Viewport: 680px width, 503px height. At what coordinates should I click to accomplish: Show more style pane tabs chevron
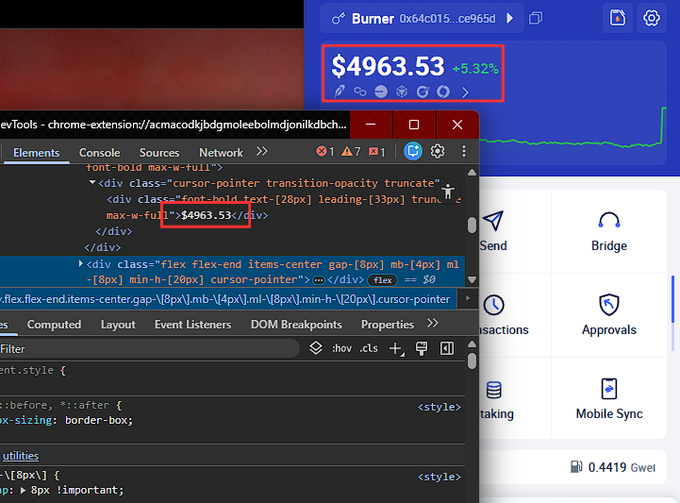tap(432, 323)
